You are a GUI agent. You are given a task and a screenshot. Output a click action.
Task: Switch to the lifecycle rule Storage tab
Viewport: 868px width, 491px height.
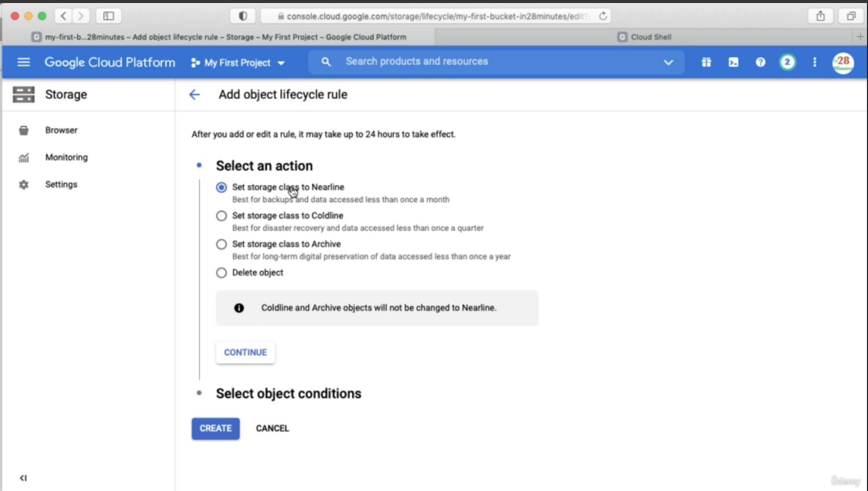pos(219,37)
